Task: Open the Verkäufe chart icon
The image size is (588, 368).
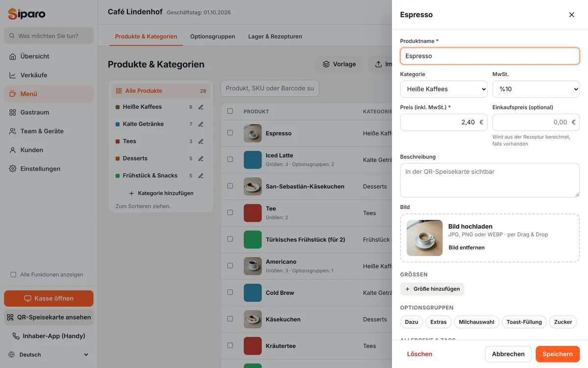Action: 13,75
